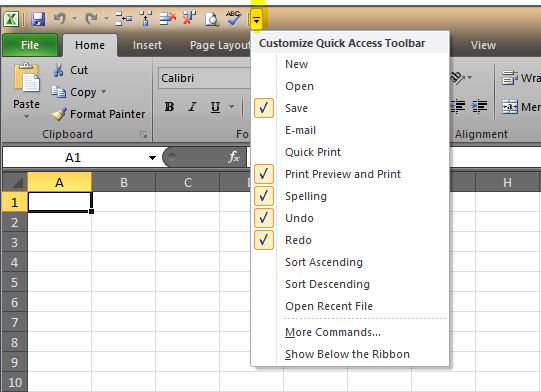The image size is (541, 392).
Task: Switch to the Page Layout tab
Action: [220, 45]
